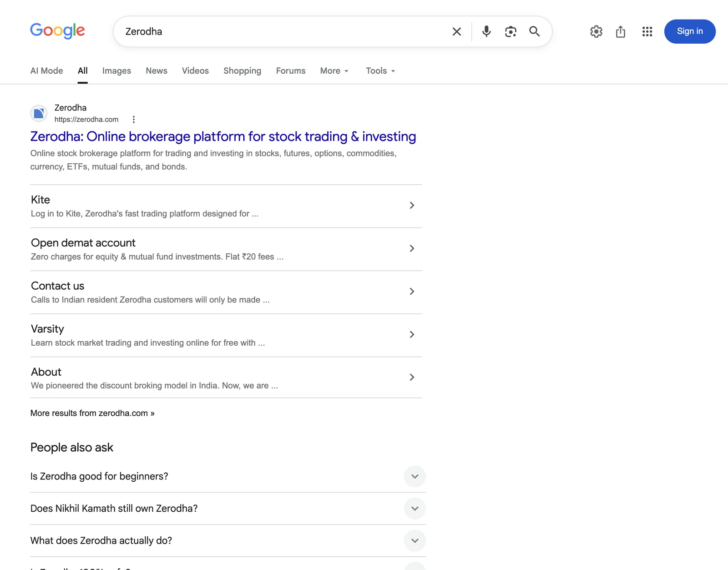Switch to AI Mode tab

(x=47, y=71)
